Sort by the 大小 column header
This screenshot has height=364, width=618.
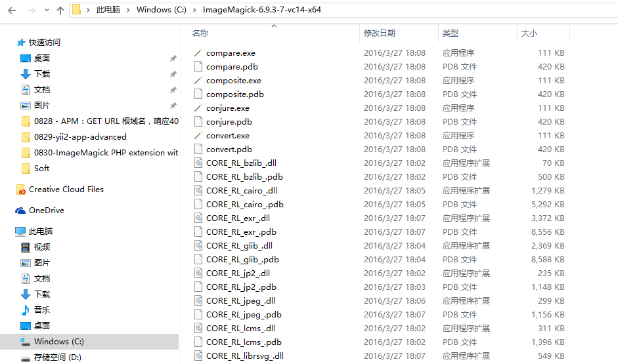point(529,33)
